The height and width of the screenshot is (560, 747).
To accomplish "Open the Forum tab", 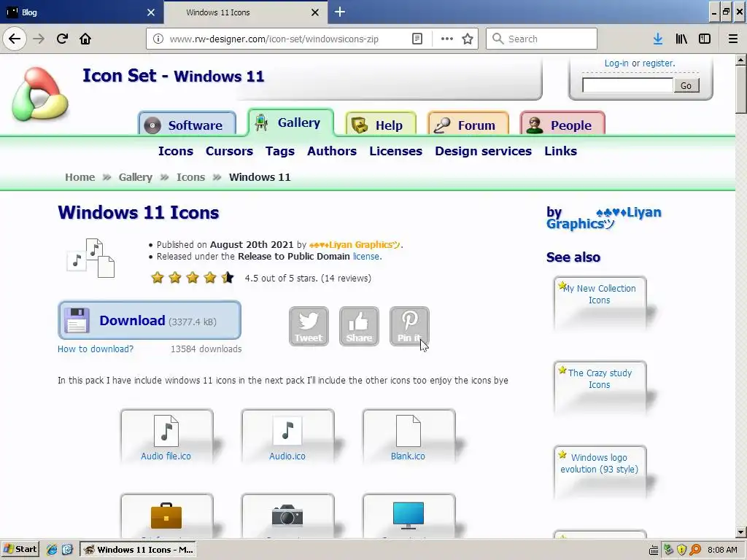I will 468,124.
